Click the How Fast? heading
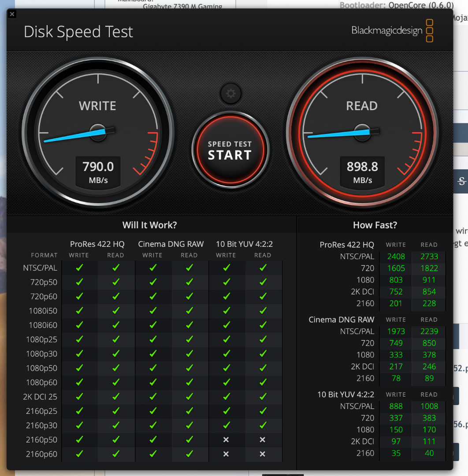This screenshot has width=468, height=476. tap(375, 225)
